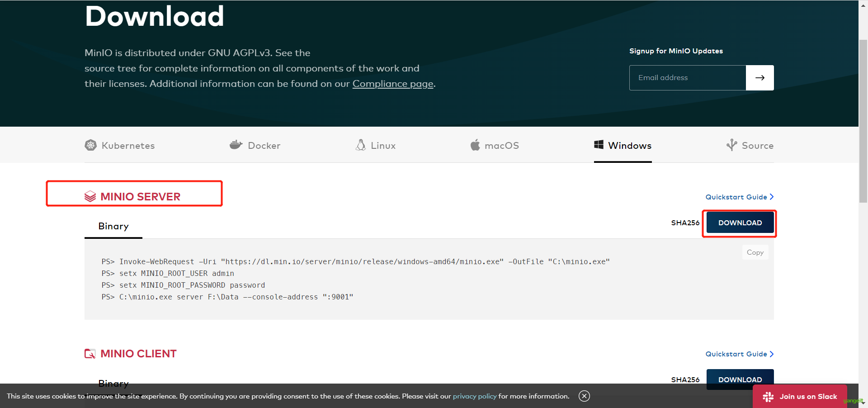Click the MINIO CLIENT heading
The image size is (868, 408).
(x=138, y=354)
